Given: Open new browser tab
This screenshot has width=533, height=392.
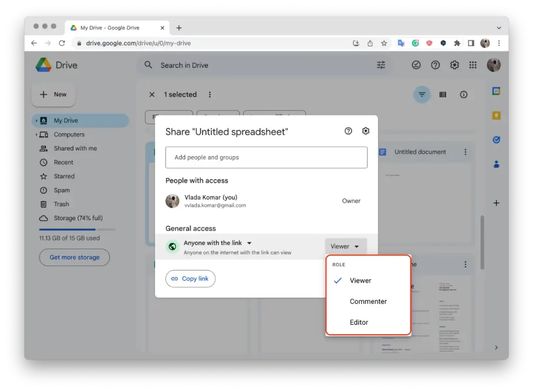Looking at the screenshot, I should click(179, 28).
